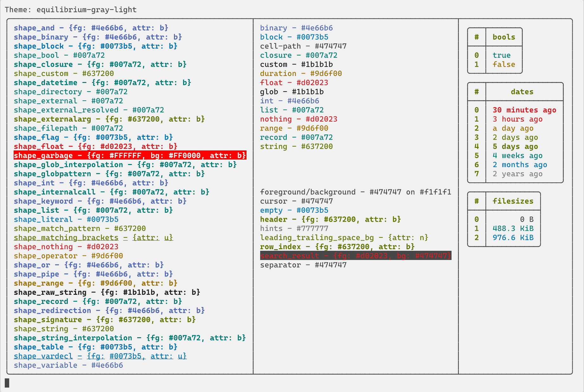Click the 'filesizes' table header
The width and height of the screenshot is (584, 392).
[x=513, y=201]
